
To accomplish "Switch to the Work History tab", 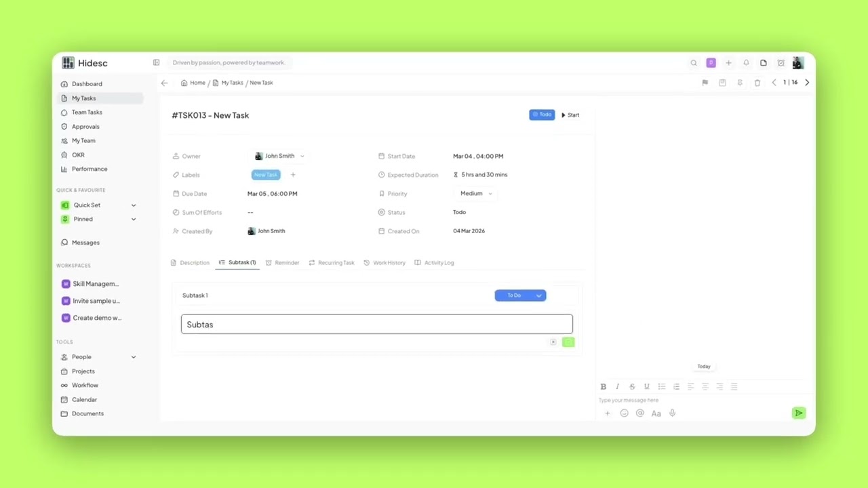I will coord(384,263).
